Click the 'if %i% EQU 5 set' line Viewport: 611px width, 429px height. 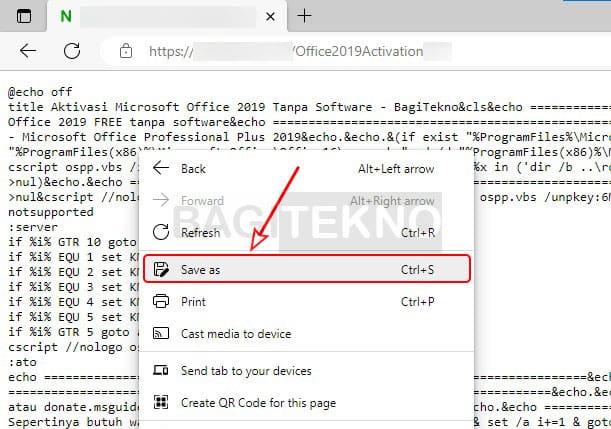coord(73,317)
